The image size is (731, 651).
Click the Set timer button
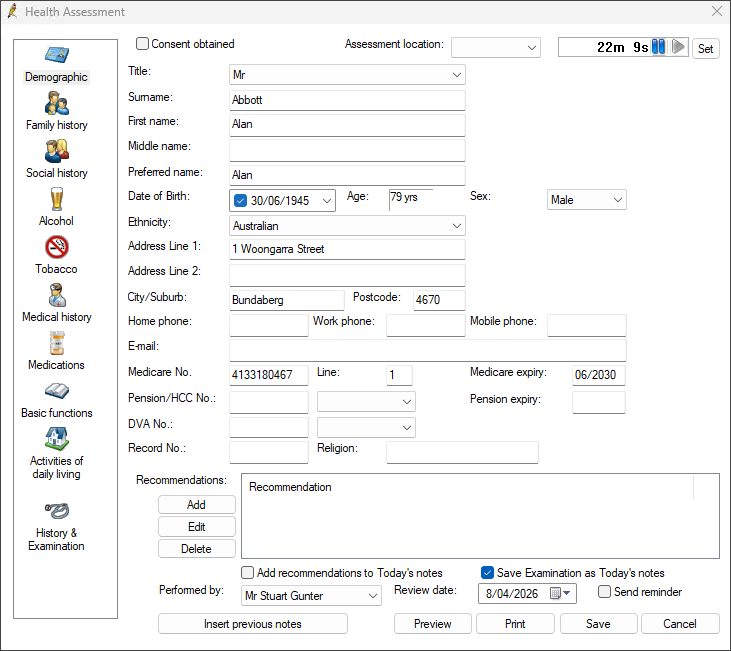(705, 48)
